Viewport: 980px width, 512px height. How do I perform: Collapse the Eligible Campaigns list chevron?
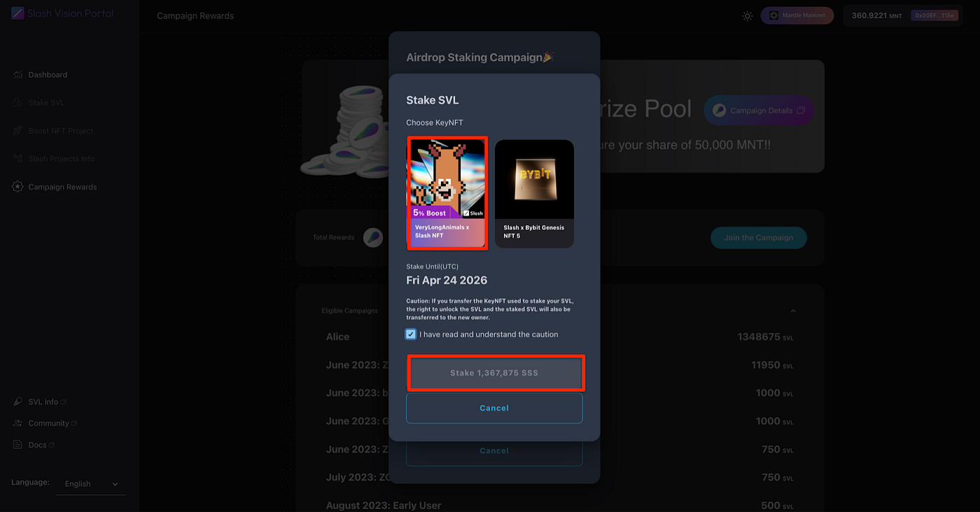(792, 311)
